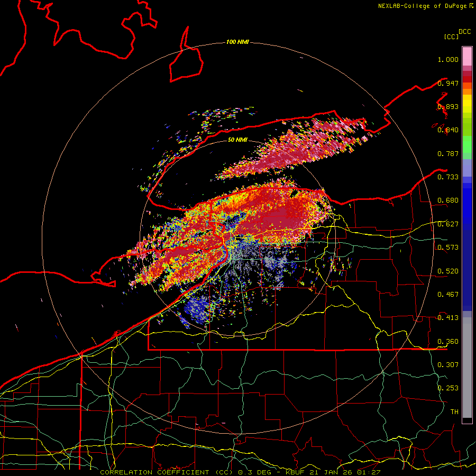Click the KBUF station identifier

pos(295,472)
